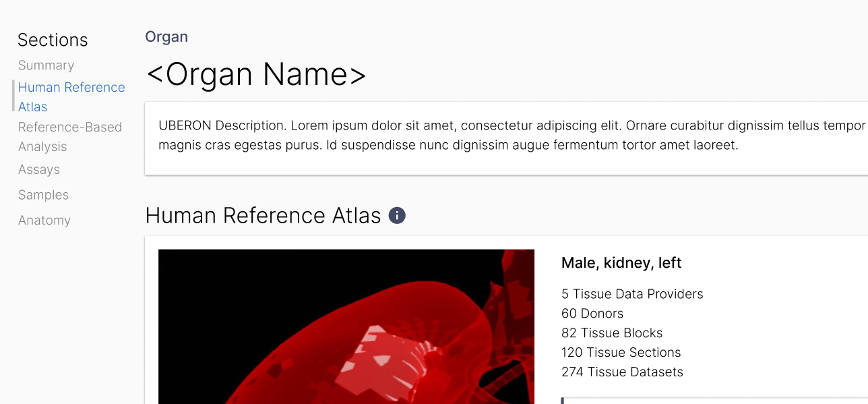Select the 'Male, kidney, left' heading
The width and height of the screenshot is (868, 404).
[621, 262]
